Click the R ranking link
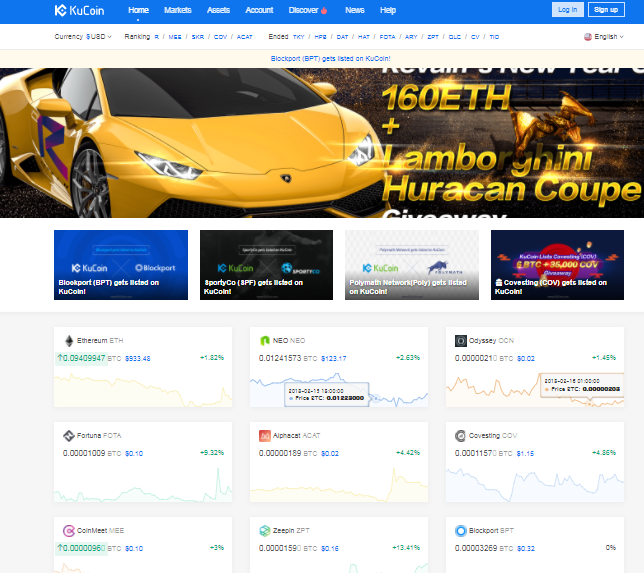Image resolution: width=644 pixels, height=573 pixels. (156, 37)
